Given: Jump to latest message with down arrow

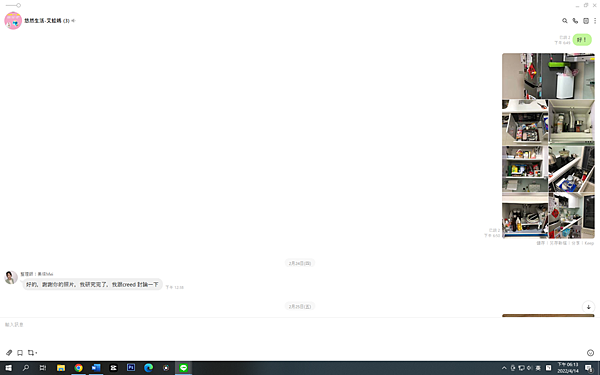Looking at the screenshot, I should 589,307.
